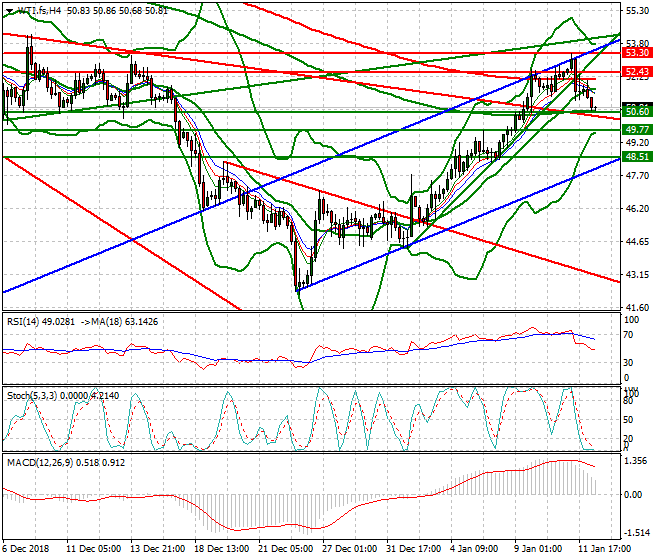Screen dimensions: 660x560
Task: Click the 4 Jan 09:00 time axis label
Action: pos(474,549)
